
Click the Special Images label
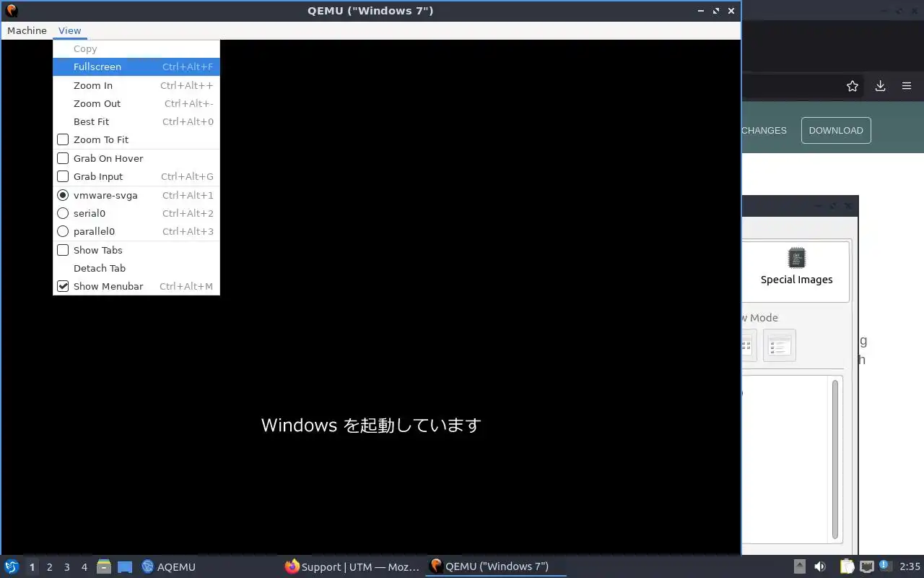pos(796,280)
